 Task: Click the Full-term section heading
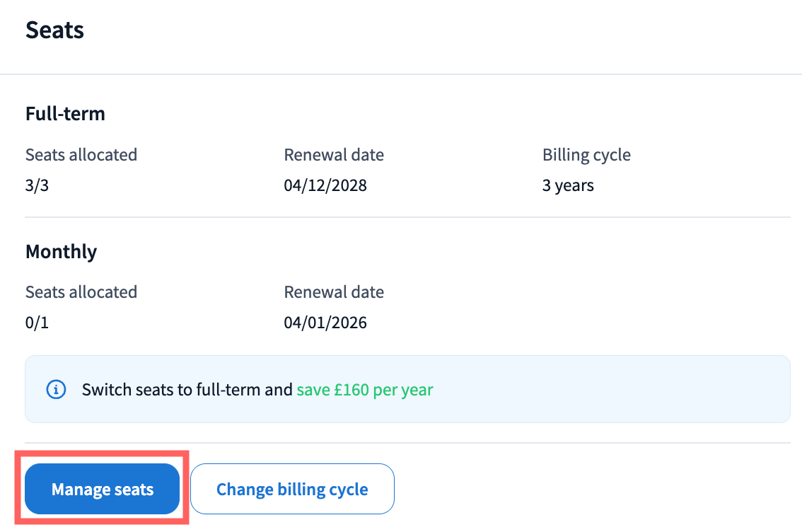[x=65, y=113]
